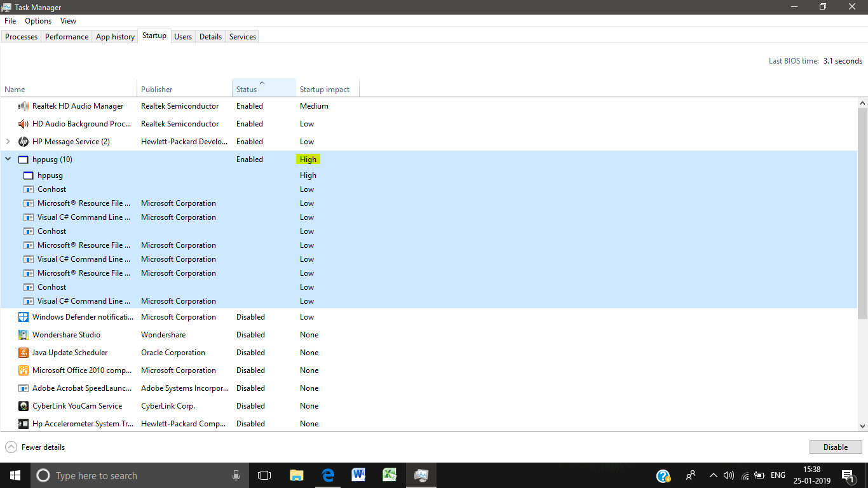This screenshot has width=868, height=488.
Task: Sort by the Status column header
Action: [x=264, y=89]
